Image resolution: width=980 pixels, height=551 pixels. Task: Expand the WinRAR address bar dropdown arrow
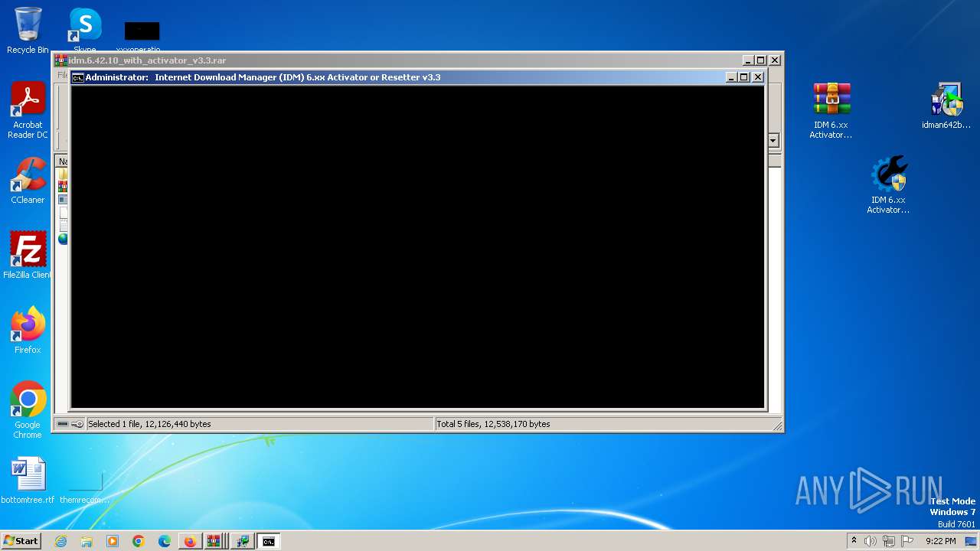(x=773, y=141)
